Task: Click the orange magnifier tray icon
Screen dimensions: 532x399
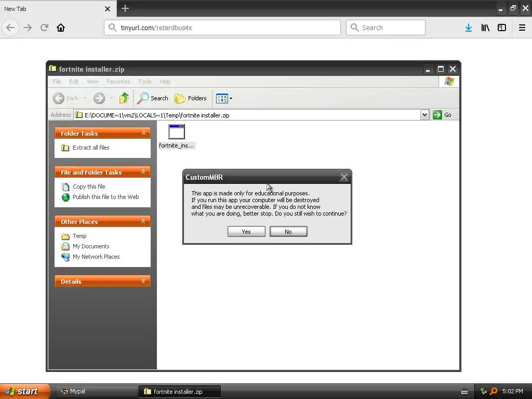Action: click(x=494, y=391)
